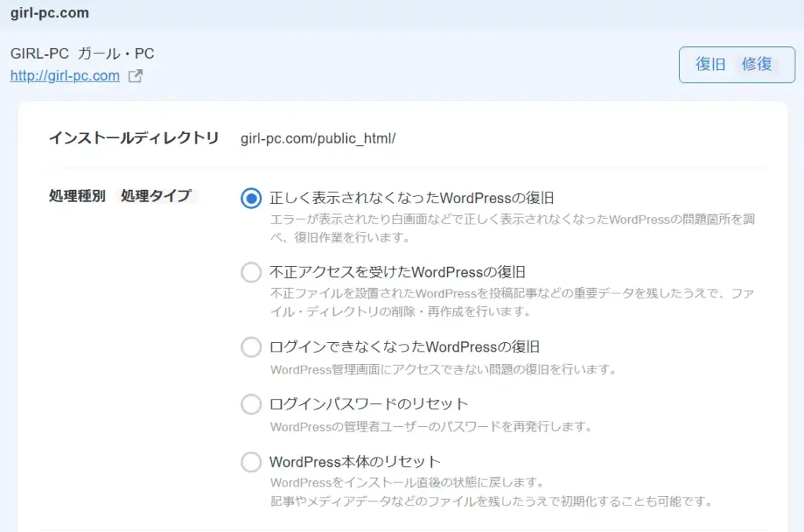Click the description about 管理者ユーザー password reissue
Viewport: 804px width, 532px height.
tap(430, 427)
